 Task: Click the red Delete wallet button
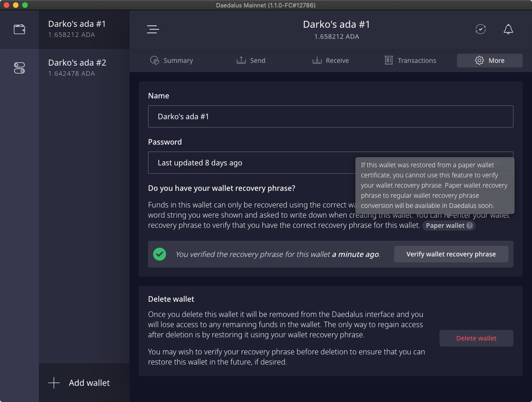(x=476, y=338)
